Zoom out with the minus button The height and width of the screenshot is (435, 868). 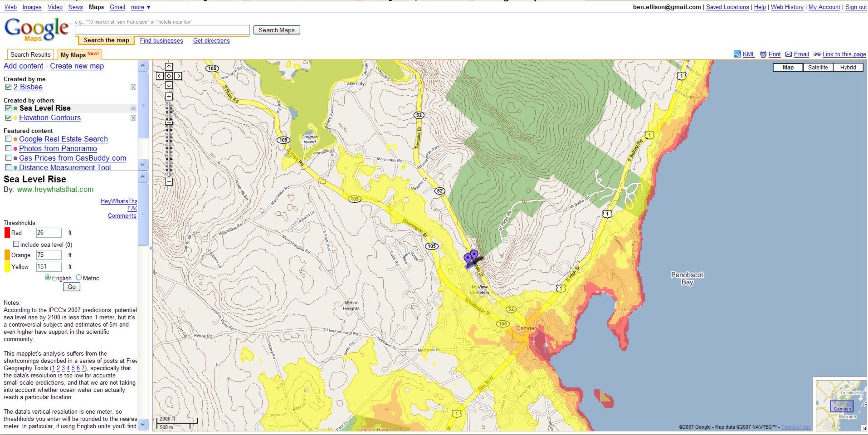[169, 182]
